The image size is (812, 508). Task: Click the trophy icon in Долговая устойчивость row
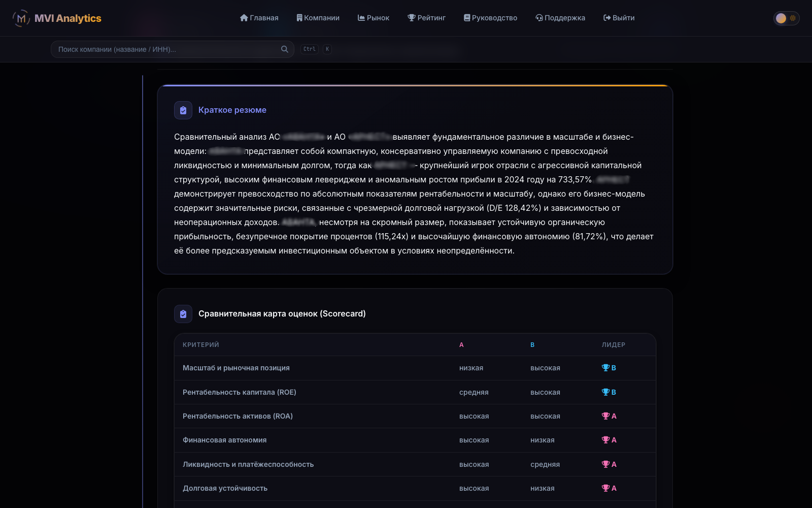605,488
